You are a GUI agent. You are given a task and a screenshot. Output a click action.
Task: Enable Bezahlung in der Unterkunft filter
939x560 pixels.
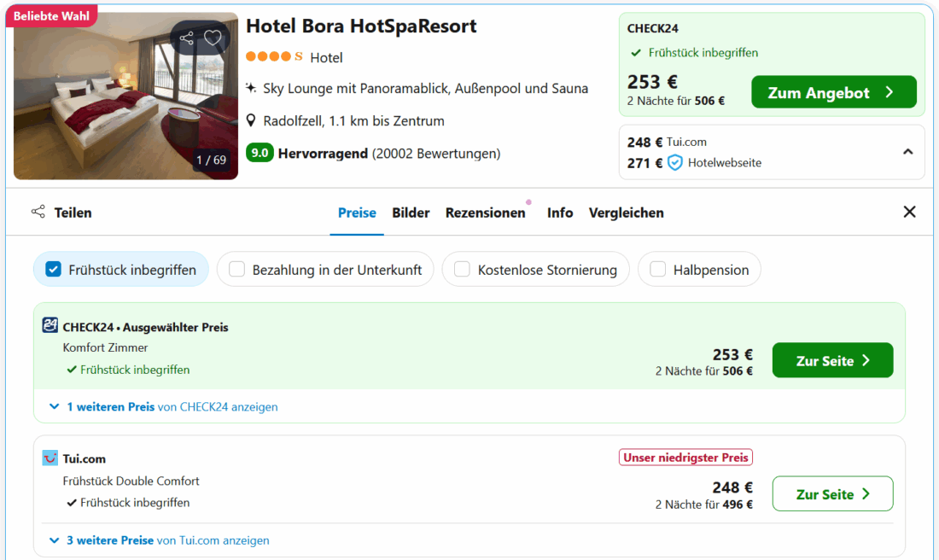click(x=237, y=270)
